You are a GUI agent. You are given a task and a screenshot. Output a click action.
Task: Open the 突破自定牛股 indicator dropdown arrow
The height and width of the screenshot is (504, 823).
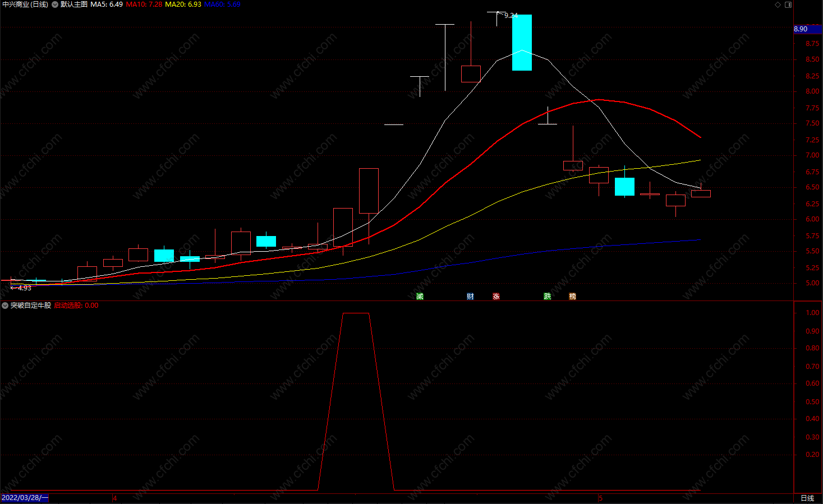[5, 306]
